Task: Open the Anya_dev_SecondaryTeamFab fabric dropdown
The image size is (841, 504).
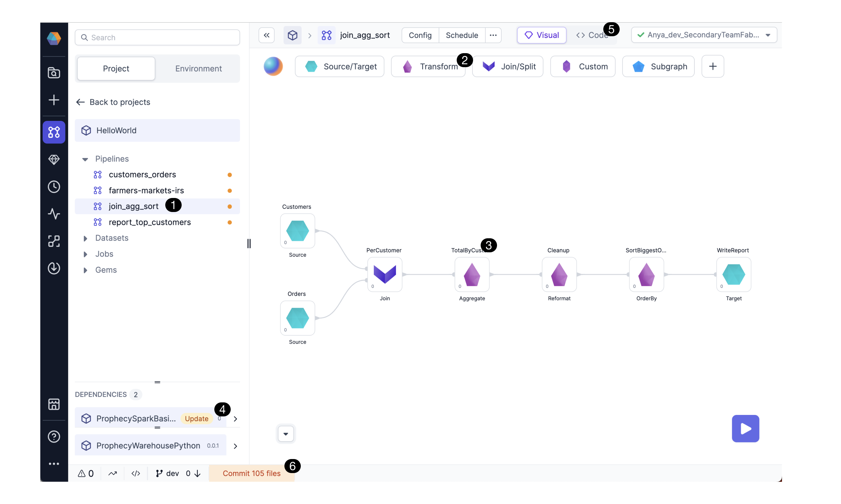Action: click(704, 35)
